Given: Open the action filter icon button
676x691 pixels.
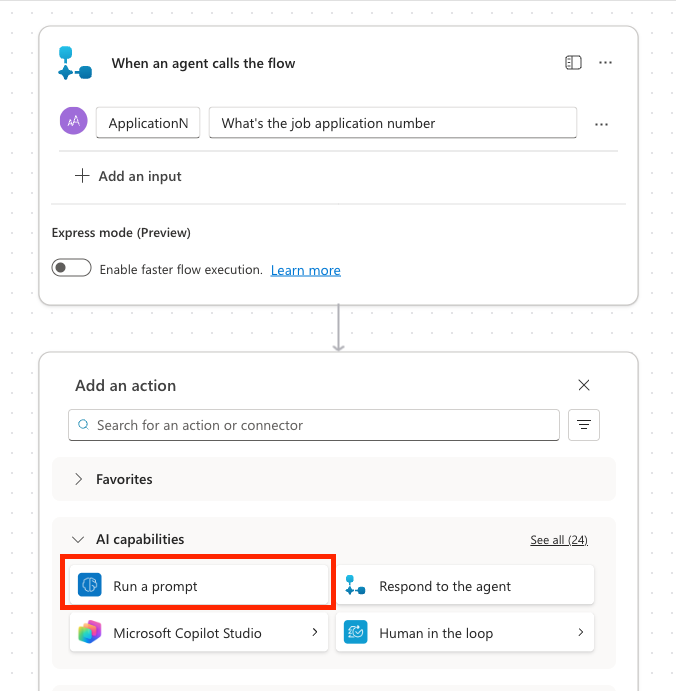Looking at the screenshot, I should (x=583, y=425).
